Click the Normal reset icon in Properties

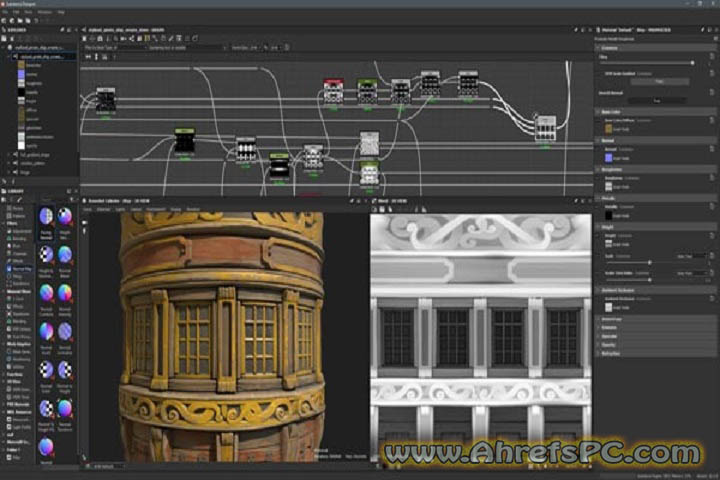pyautogui.click(x=712, y=149)
